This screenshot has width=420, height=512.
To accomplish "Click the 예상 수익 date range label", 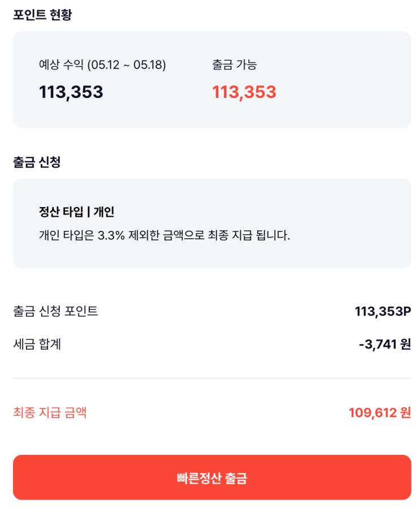I will point(102,65).
